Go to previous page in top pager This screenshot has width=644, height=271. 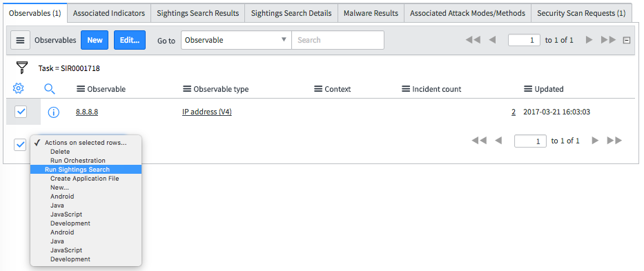tap(492, 40)
